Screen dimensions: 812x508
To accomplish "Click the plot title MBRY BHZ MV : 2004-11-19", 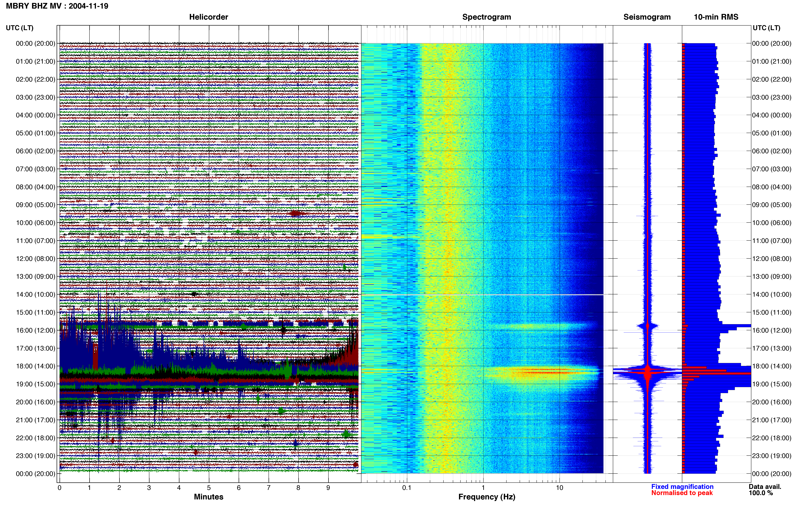I will pyautogui.click(x=57, y=6).
